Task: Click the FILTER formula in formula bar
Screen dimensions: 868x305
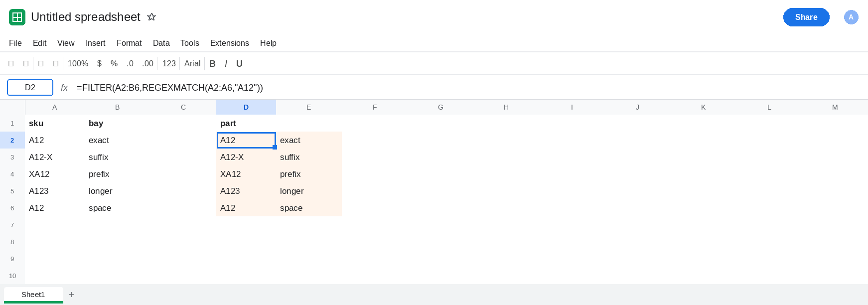Action: (x=170, y=88)
